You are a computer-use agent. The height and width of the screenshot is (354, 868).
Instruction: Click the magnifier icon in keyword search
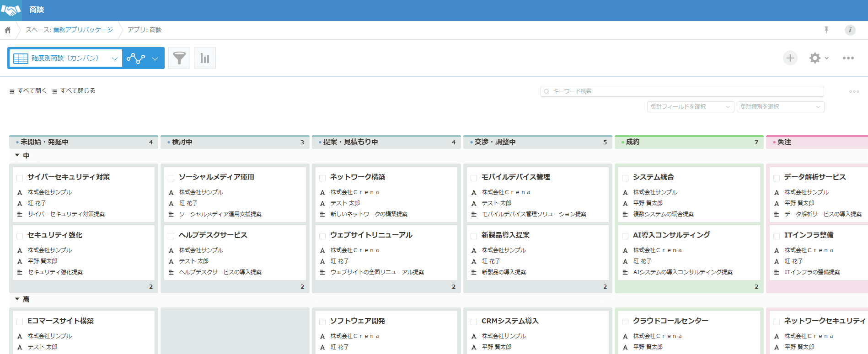547,91
